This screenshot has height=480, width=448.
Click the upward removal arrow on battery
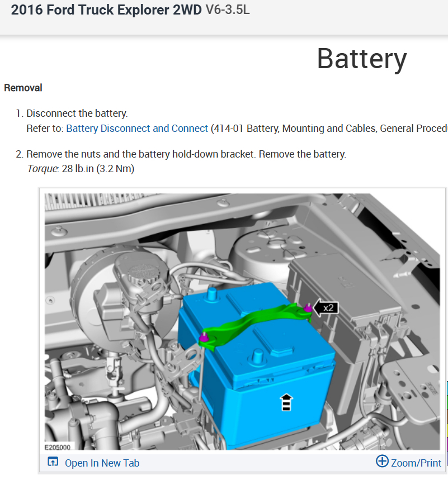click(286, 402)
